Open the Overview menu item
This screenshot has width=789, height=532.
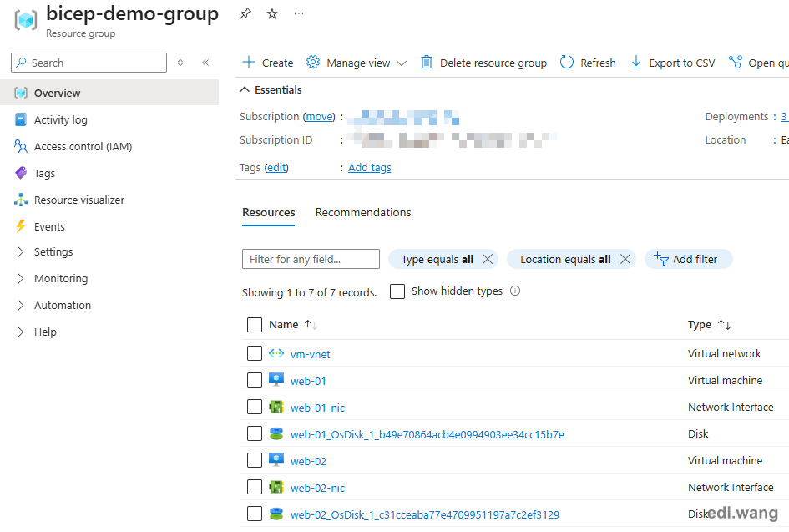pos(109,93)
